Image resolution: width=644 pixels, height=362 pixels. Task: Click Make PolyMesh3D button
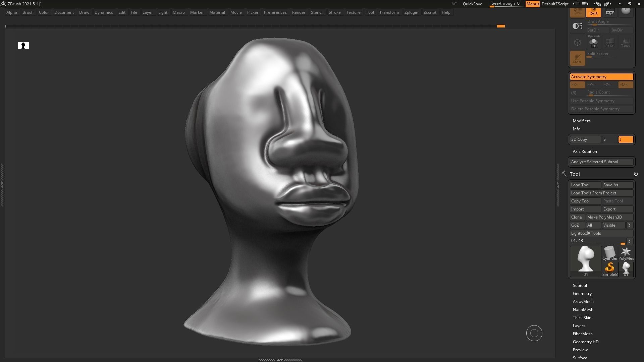[x=609, y=217]
